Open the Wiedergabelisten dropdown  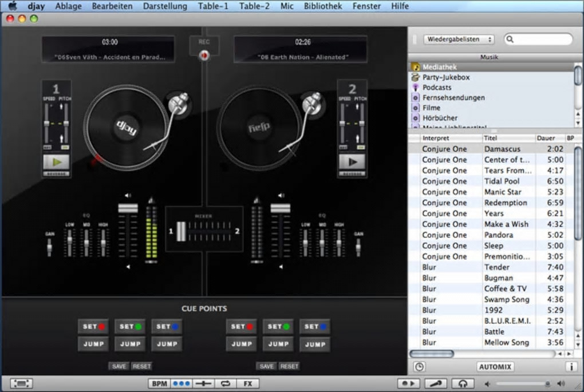459,39
